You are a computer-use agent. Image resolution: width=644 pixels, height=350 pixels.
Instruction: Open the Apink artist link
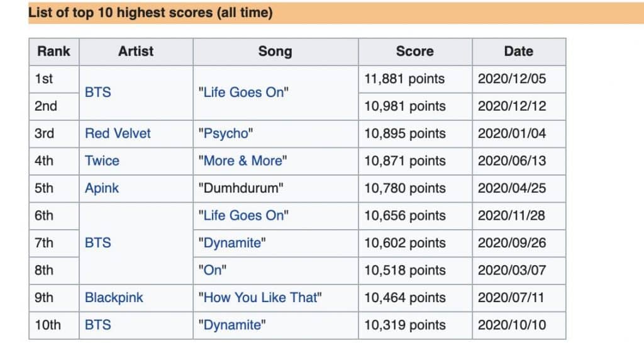coord(102,188)
